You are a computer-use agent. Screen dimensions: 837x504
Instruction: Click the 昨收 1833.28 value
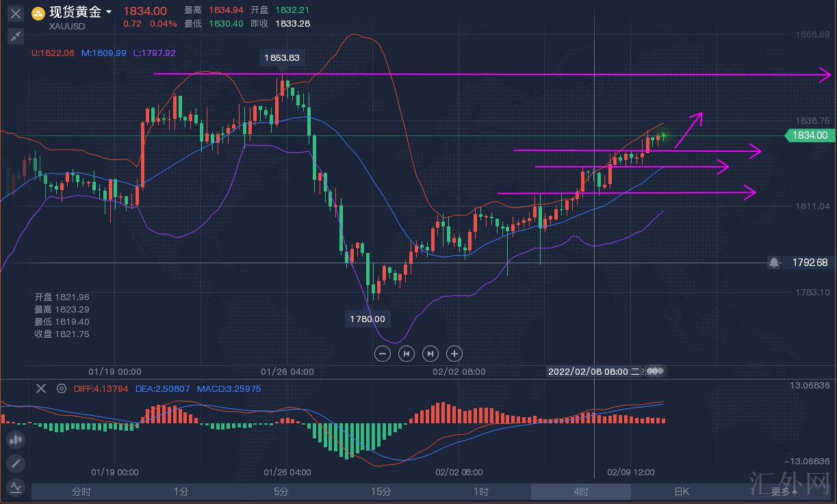click(x=280, y=24)
